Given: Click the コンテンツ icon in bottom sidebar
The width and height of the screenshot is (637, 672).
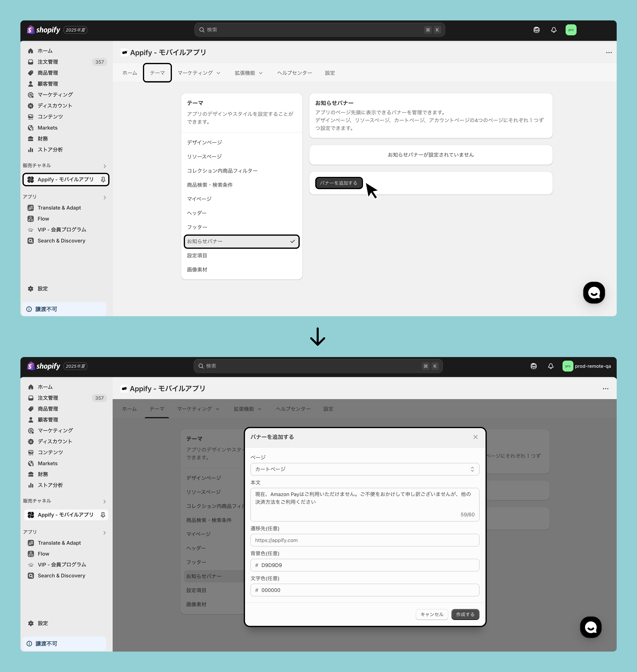Looking at the screenshot, I should 31,452.
